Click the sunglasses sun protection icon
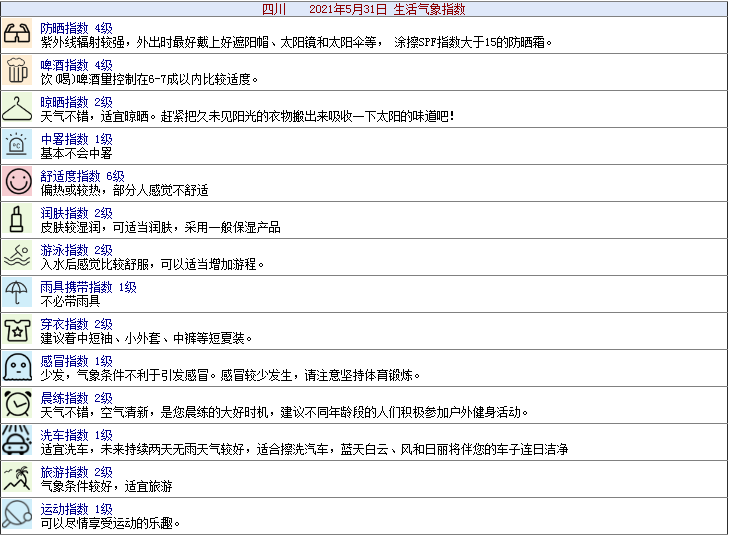This screenshot has width=732, height=537. point(18,35)
